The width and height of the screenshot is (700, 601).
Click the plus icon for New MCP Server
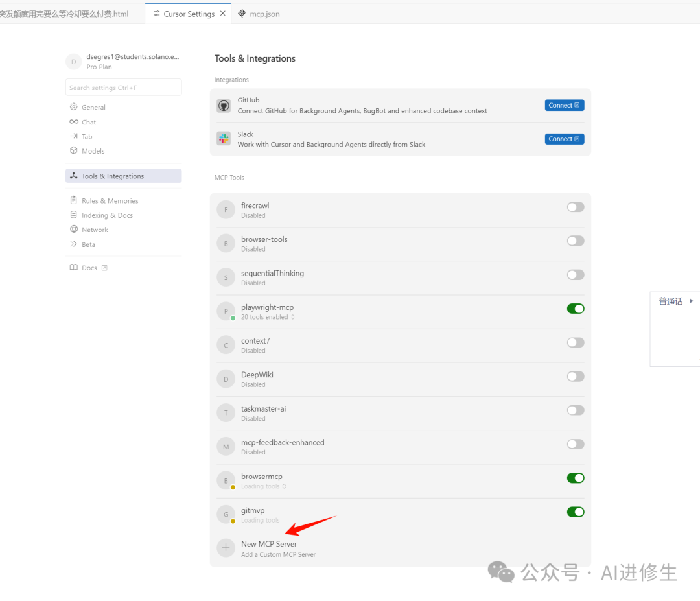[226, 548]
